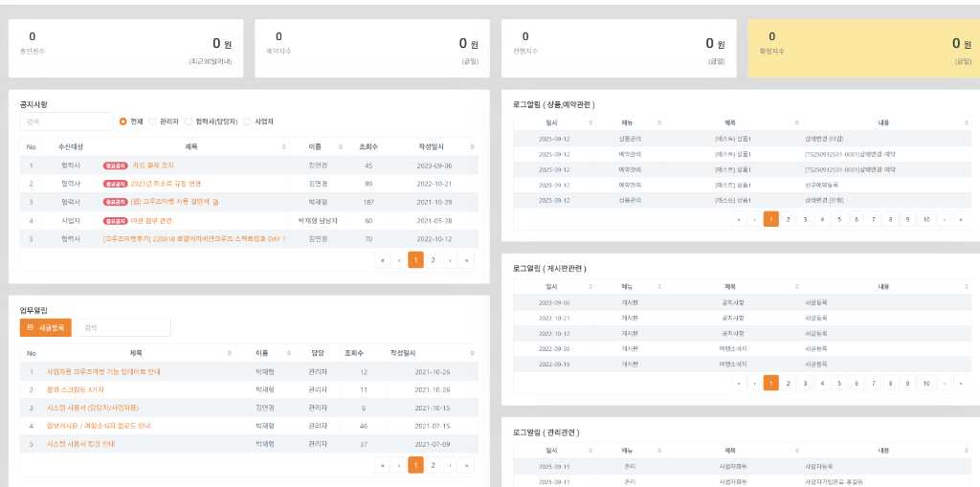Select the 사업자 radio filter
The height and width of the screenshot is (487, 980).
pyautogui.click(x=248, y=122)
